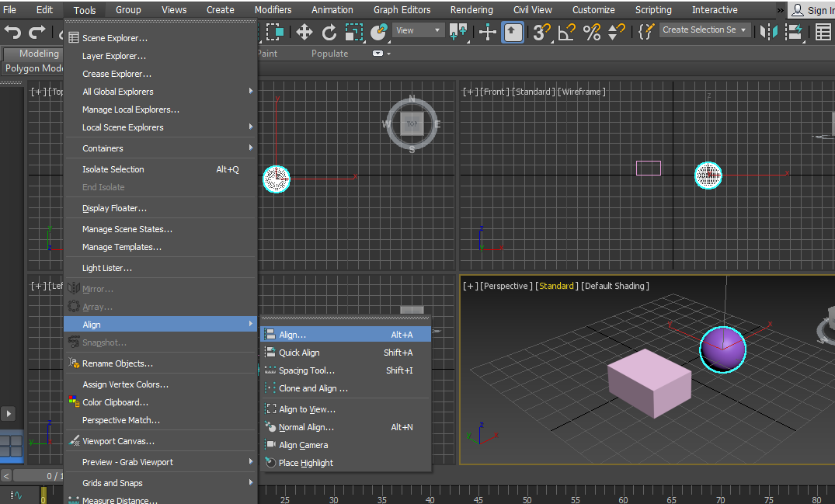Viewport: 835px width, 504px height.
Task: Enable Percent Snap
Action: 592,32
